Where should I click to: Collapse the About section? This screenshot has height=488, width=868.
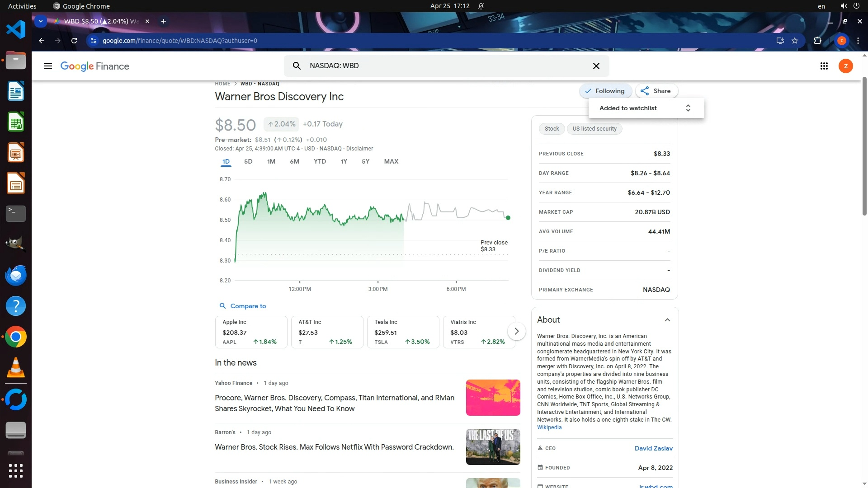click(667, 320)
